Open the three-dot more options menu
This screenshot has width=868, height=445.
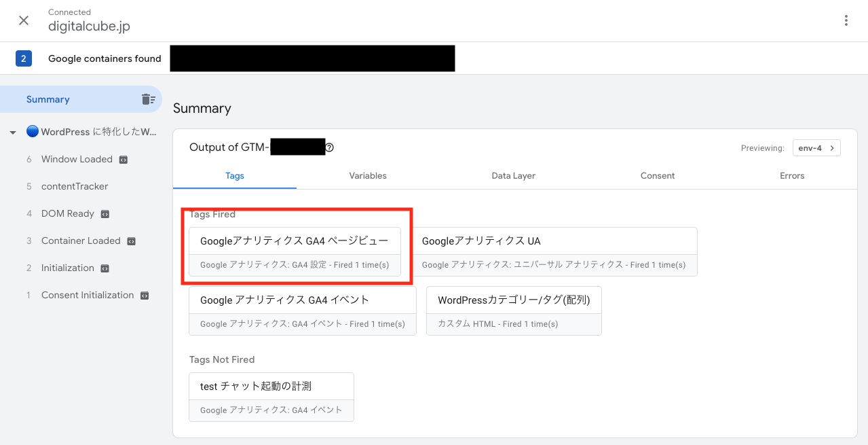(846, 20)
